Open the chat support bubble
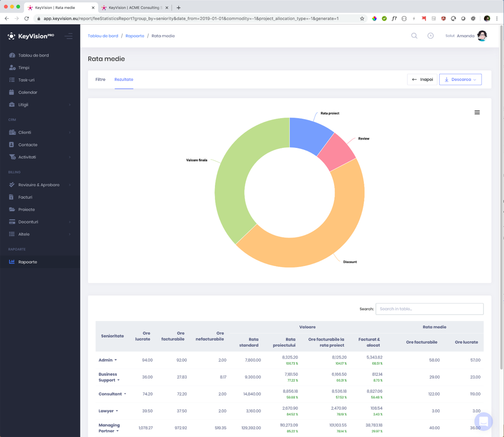Screen dimensions: 504x437 click(484, 421)
